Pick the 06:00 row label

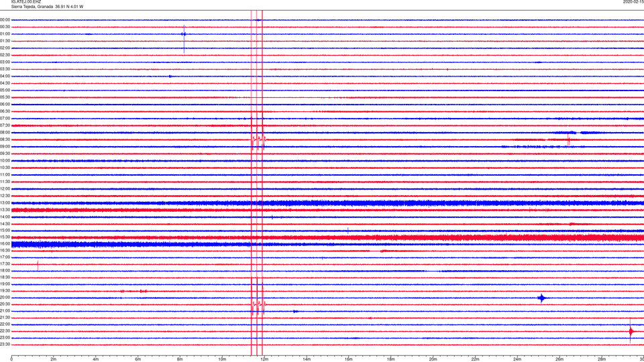[5, 105]
